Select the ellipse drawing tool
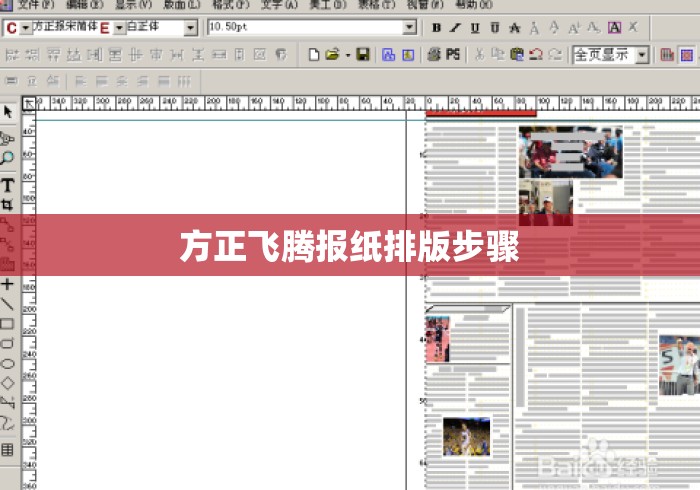700x490 pixels. coord(7,363)
